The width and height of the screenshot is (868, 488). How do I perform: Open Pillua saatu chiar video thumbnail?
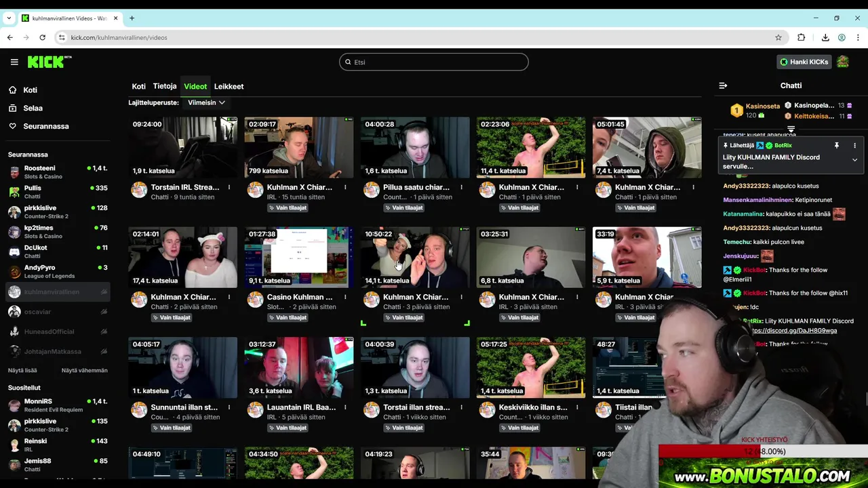[x=415, y=147]
